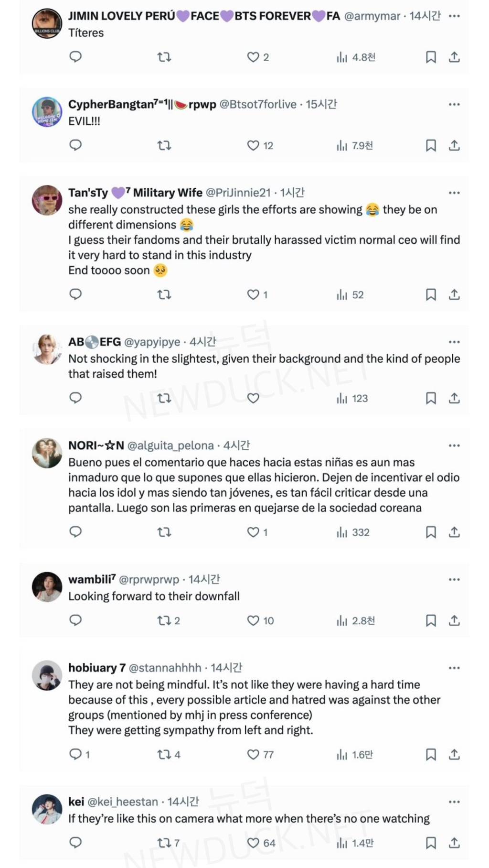Screen dimensions: 489x868
Task: Open the share menu on CypherBangtan's EVIL!!! tweet
Action: (453, 145)
